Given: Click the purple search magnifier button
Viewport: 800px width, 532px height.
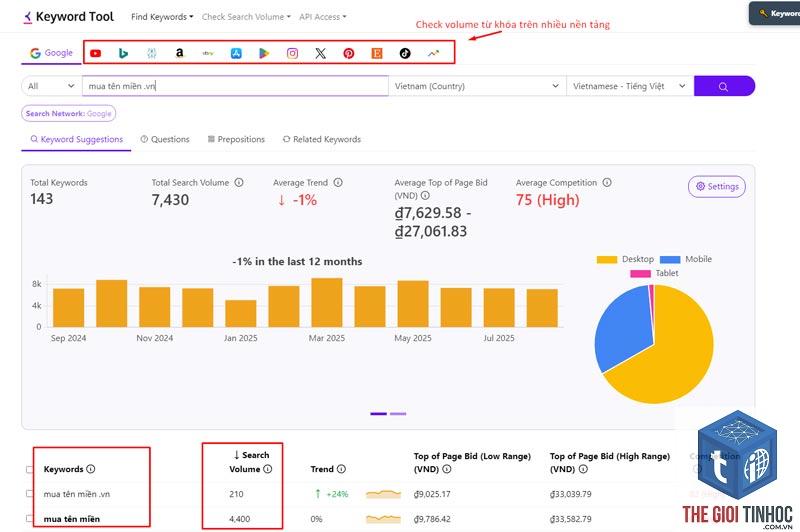Looking at the screenshot, I should click(x=724, y=86).
